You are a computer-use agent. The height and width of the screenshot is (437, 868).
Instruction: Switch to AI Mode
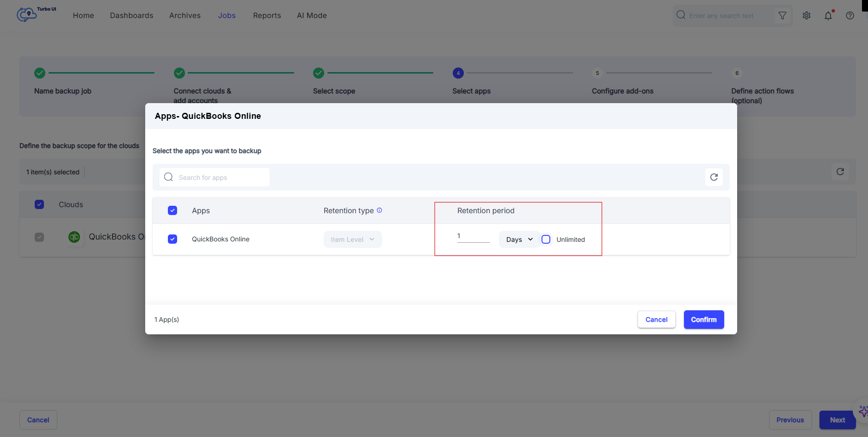312,16
